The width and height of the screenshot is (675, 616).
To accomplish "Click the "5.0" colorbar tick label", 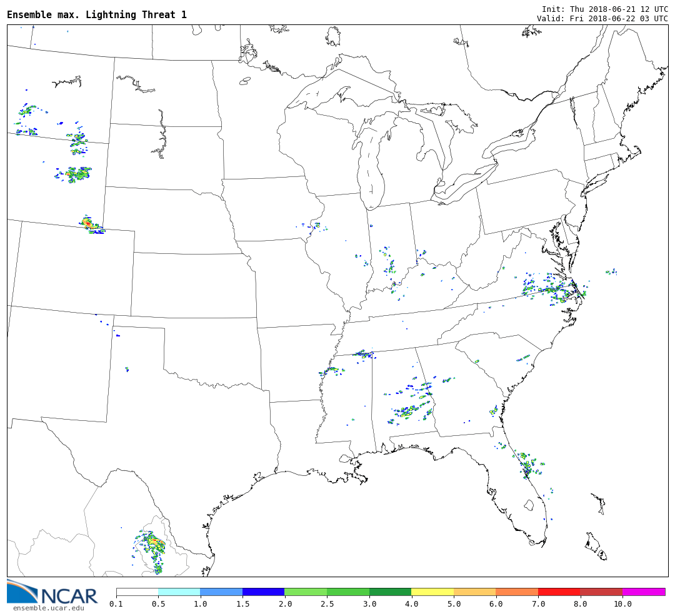I will [x=454, y=604].
